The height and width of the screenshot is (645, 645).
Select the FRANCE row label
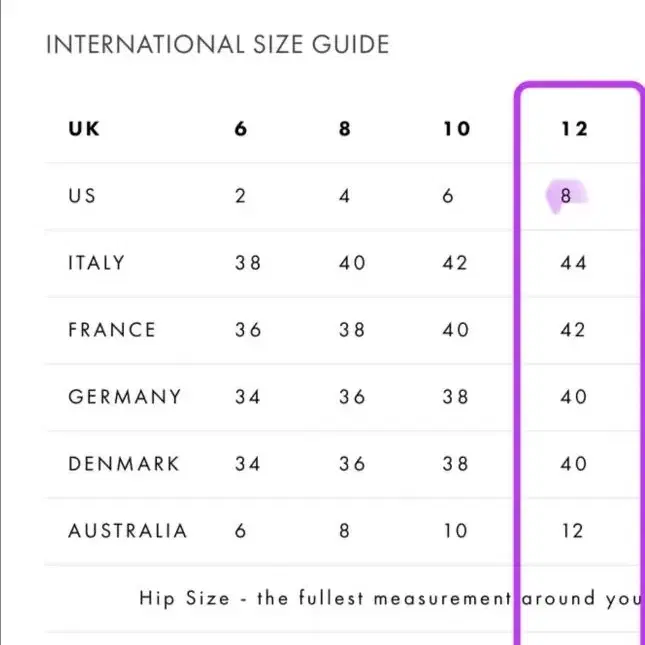(112, 330)
